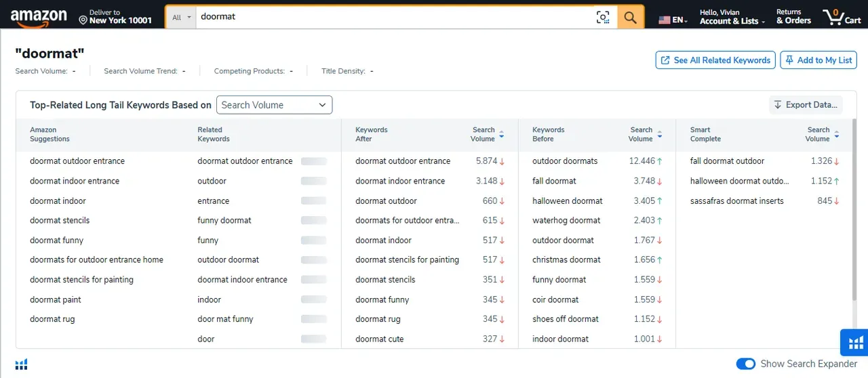The width and height of the screenshot is (868, 378).
Task: Expand the All departments search dropdown
Action: [180, 18]
